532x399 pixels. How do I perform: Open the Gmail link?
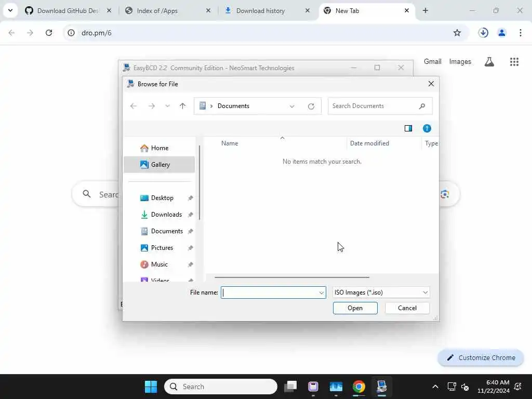pos(433,62)
